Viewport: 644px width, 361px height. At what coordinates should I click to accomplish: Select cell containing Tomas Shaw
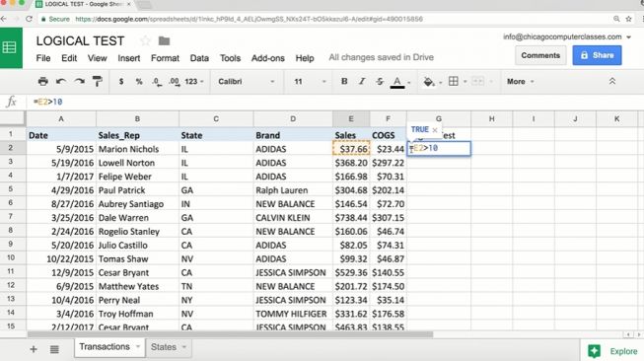pyautogui.click(x=138, y=258)
